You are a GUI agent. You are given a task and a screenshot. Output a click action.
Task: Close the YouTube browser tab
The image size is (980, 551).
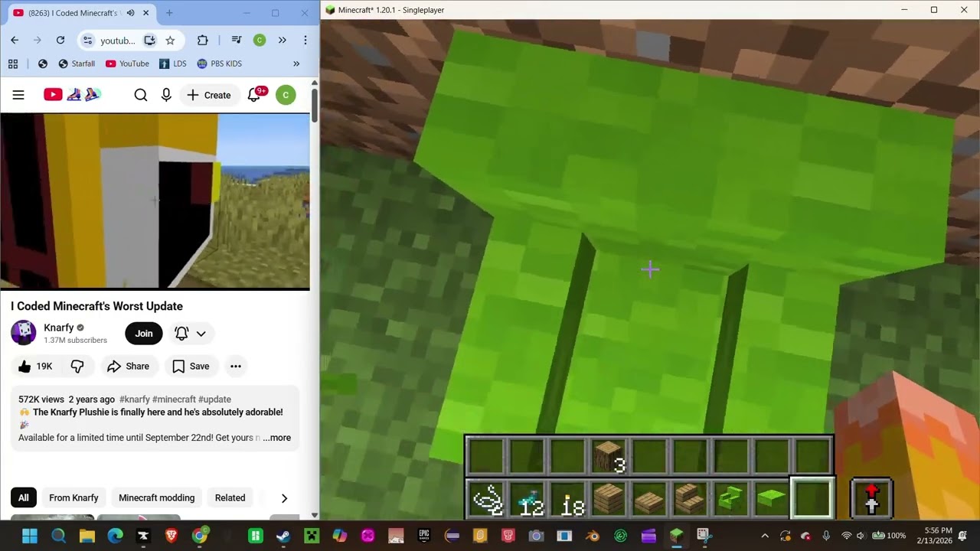click(x=145, y=13)
